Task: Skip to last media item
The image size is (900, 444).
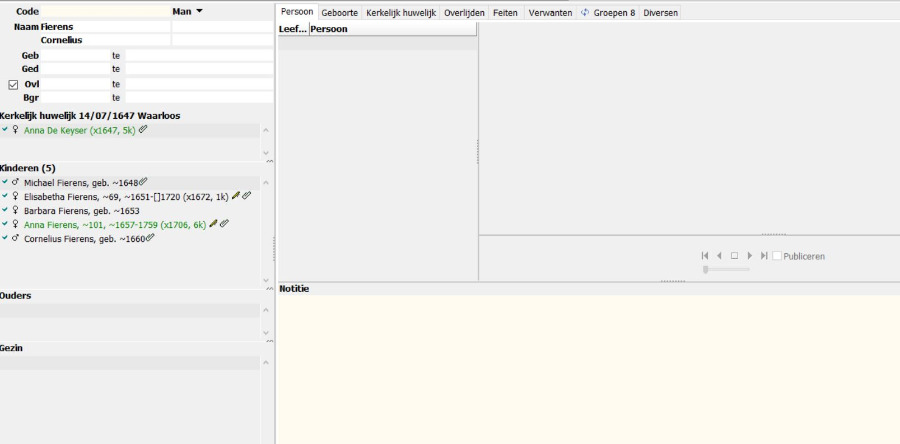Action: [764, 256]
